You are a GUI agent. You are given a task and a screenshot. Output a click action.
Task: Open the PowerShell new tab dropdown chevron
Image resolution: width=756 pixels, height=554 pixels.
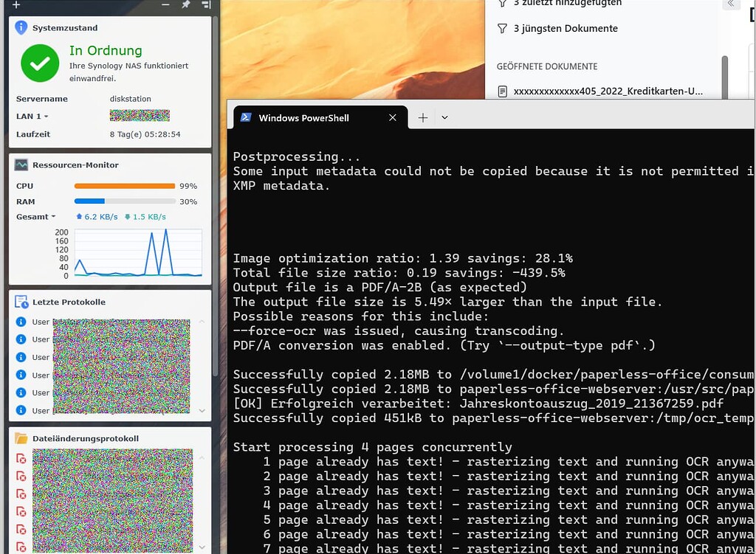click(444, 117)
